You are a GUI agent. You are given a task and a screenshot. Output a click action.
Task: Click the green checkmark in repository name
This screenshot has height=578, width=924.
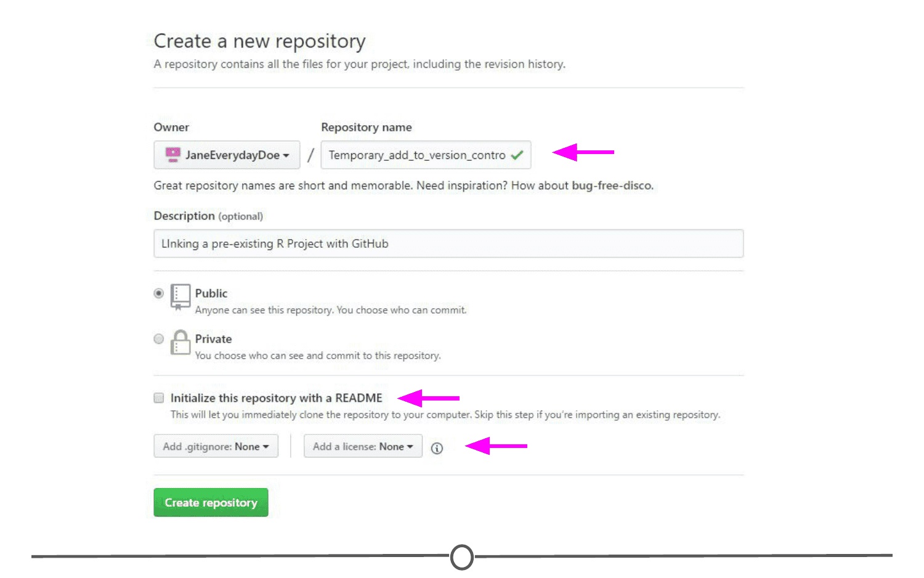coord(517,155)
